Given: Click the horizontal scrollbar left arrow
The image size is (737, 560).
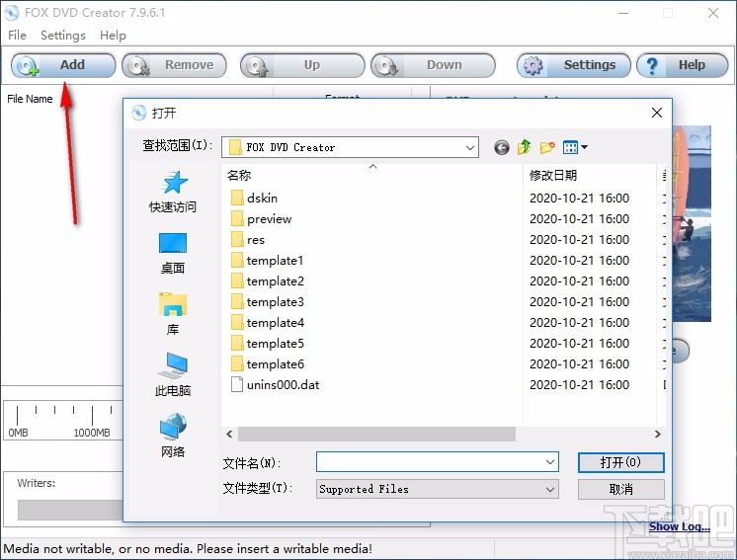Looking at the screenshot, I should 229,435.
